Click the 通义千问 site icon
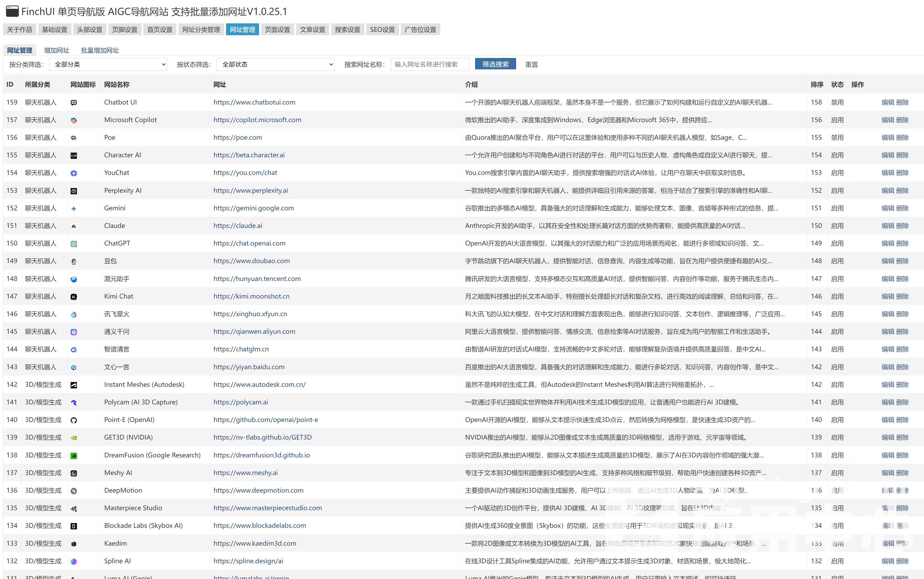Image resolution: width=924 pixels, height=579 pixels. (x=74, y=332)
